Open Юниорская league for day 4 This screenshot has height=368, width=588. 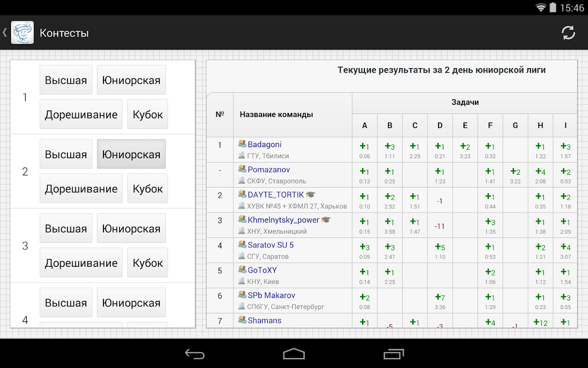[x=131, y=303]
